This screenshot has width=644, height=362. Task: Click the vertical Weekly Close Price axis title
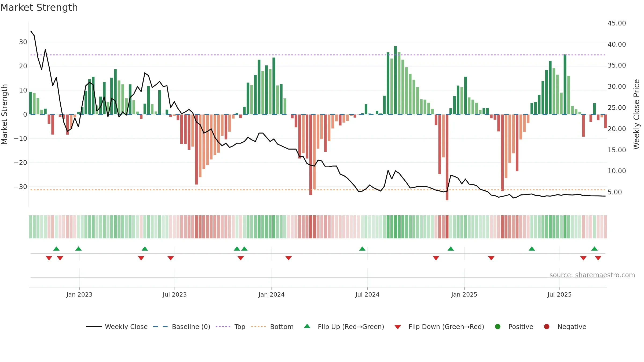[636, 114]
